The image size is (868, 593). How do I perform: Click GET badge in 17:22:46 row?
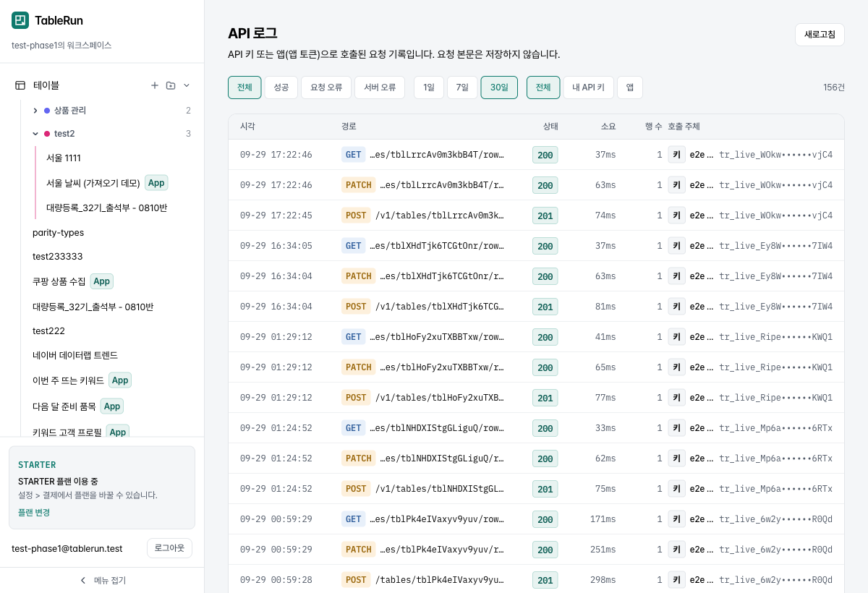[354, 155]
